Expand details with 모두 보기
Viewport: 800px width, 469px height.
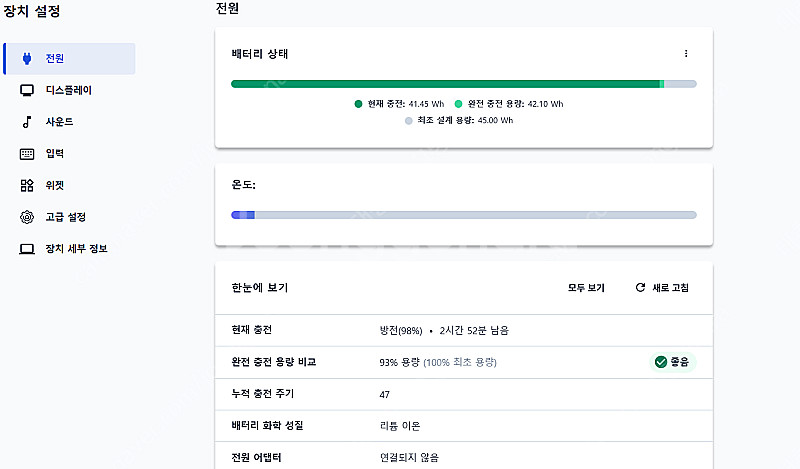[x=586, y=288]
